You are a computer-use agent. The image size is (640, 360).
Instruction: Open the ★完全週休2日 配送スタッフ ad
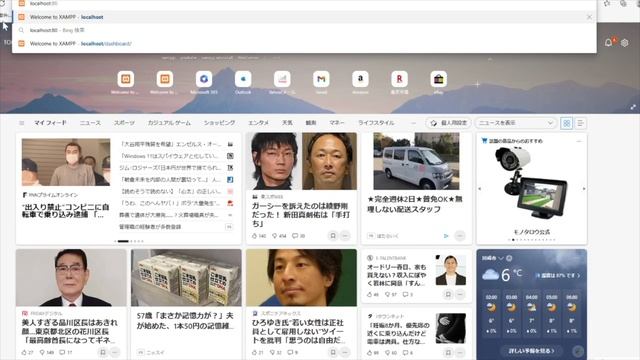coord(415,204)
